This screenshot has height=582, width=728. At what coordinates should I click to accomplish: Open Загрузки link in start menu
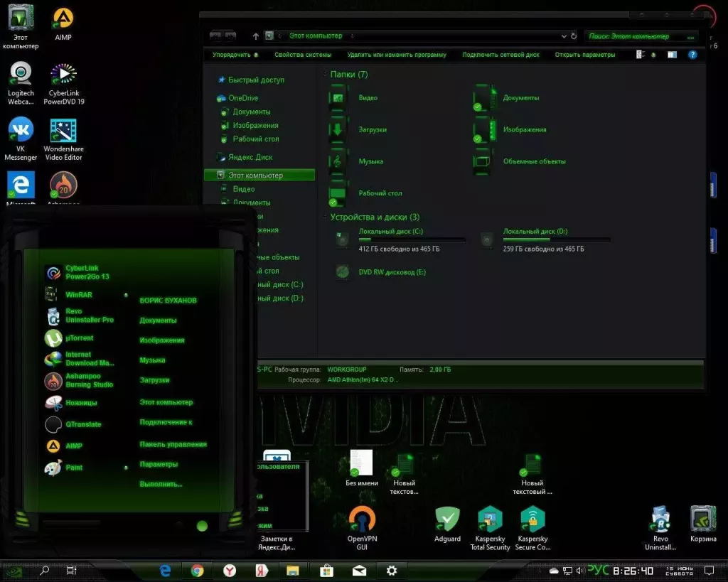[x=154, y=380]
